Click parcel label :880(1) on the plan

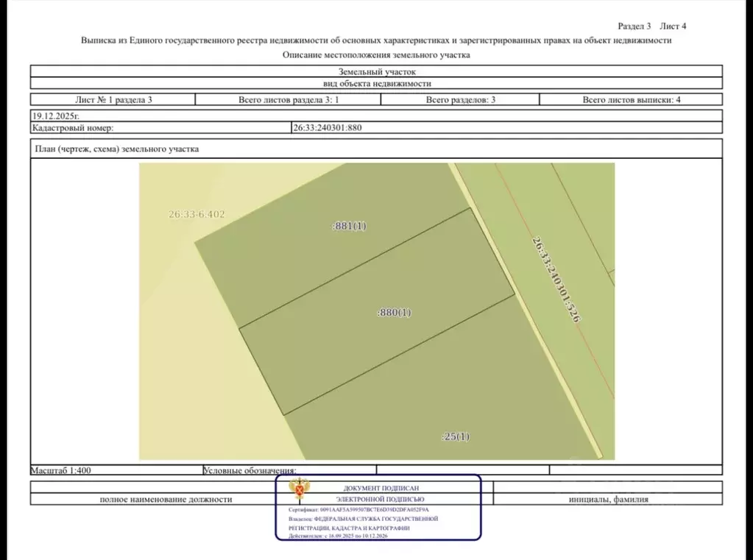click(394, 312)
